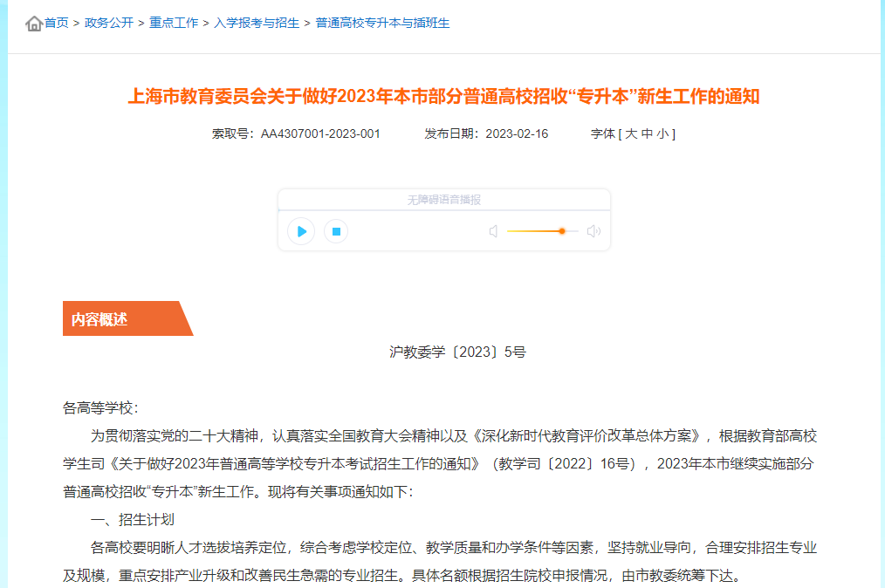Set font size to 小
Image resolution: width=885 pixels, height=588 pixels.
click(662, 133)
